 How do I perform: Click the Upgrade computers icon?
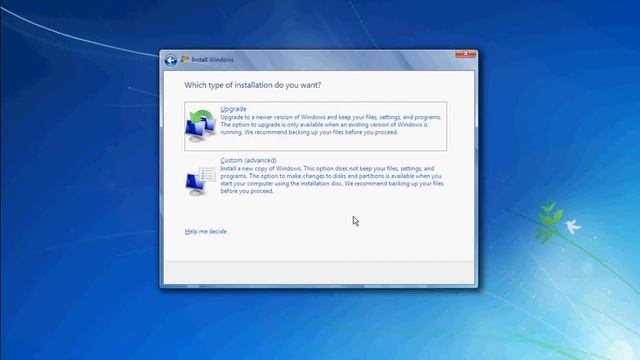(200, 126)
